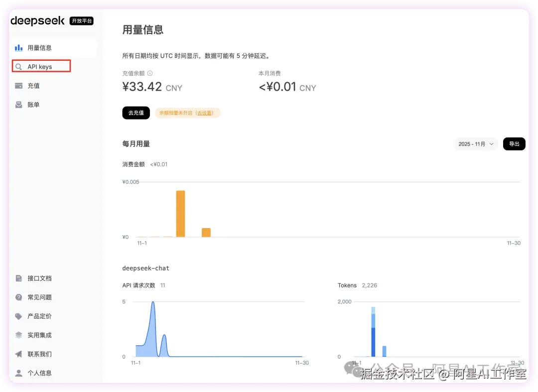Open 接口文档 via its document icon
This screenshot has width=538, height=392.
coord(19,278)
